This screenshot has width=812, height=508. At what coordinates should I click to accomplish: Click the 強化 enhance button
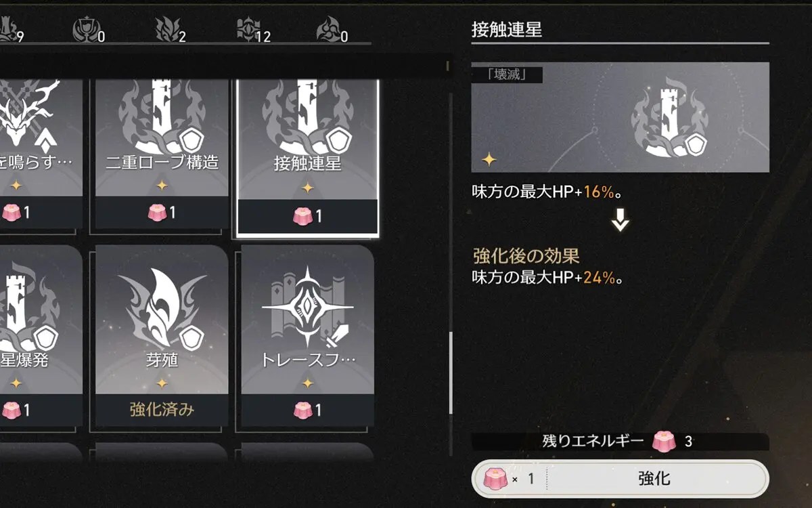(620, 479)
